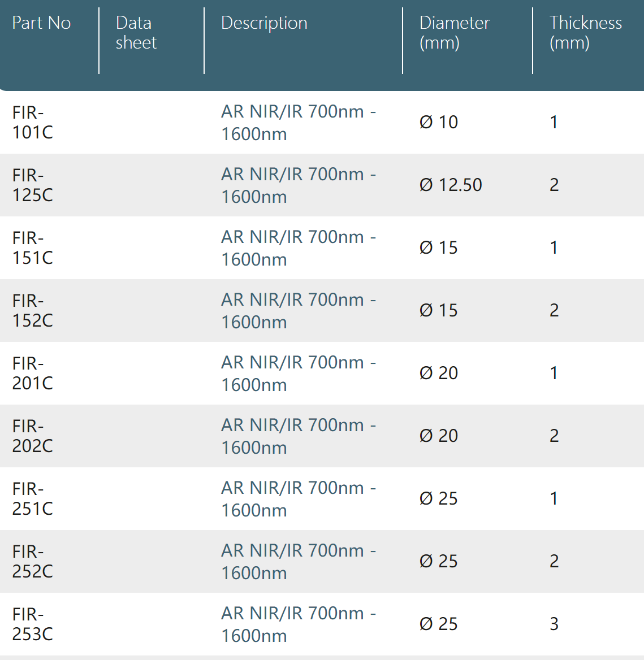The image size is (644, 660).
Task: Open part FIR-202C description link
Action: click(299, 436)
